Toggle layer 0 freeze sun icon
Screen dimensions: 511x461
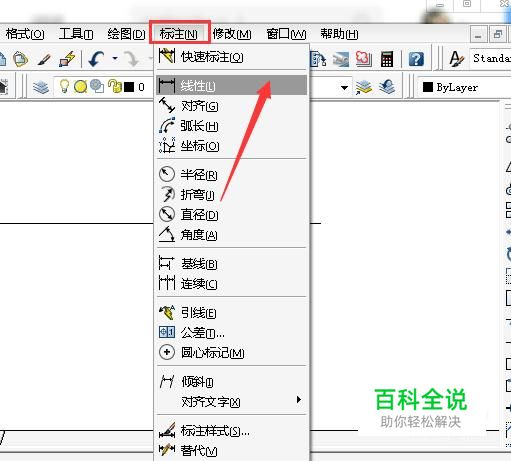[80, 87]
